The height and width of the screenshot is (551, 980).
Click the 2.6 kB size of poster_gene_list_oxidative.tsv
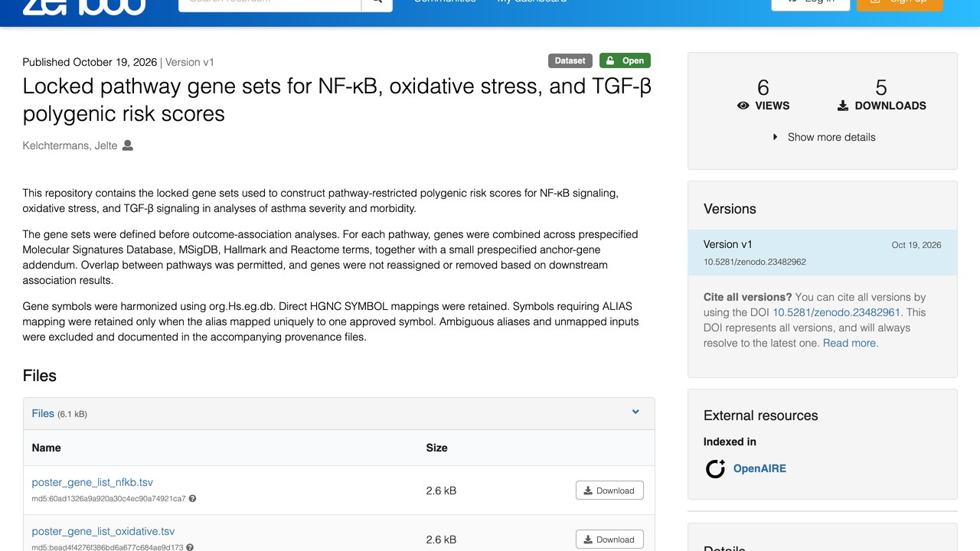coord(441,540)
